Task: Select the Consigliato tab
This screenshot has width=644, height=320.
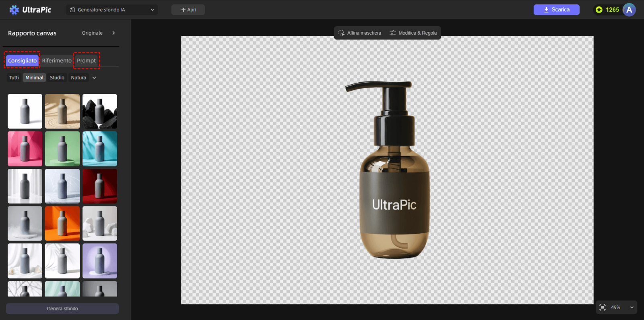Action: (x=22, y=60)
